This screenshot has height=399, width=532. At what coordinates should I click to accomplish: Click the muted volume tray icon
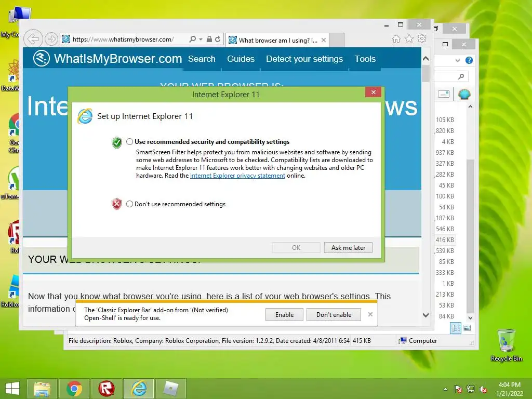click(x=483, y=389)
